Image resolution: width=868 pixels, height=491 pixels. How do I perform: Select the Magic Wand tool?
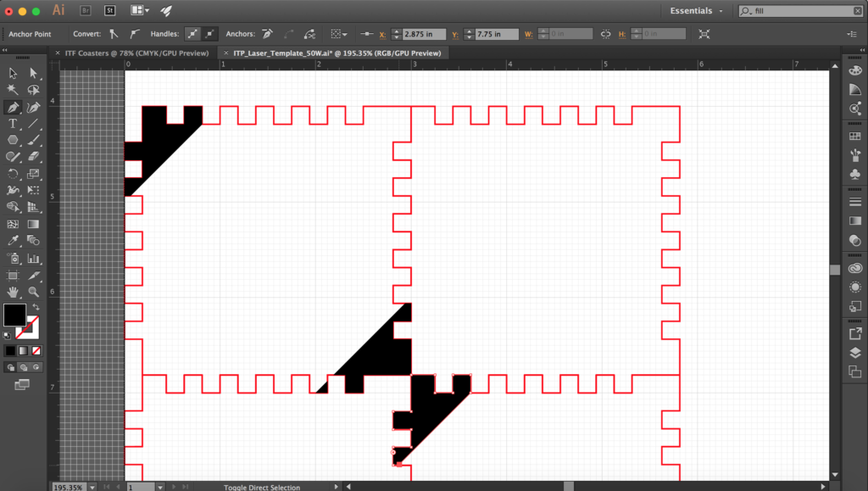[13, 90]
